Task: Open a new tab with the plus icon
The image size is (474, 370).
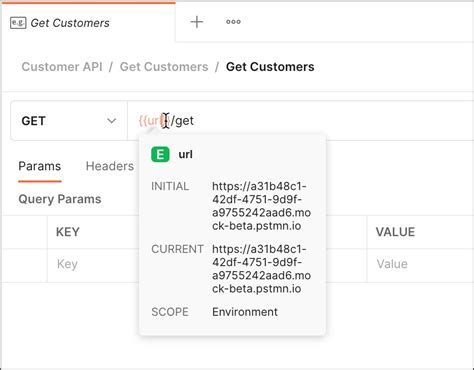Action: [x=197, y=22]
